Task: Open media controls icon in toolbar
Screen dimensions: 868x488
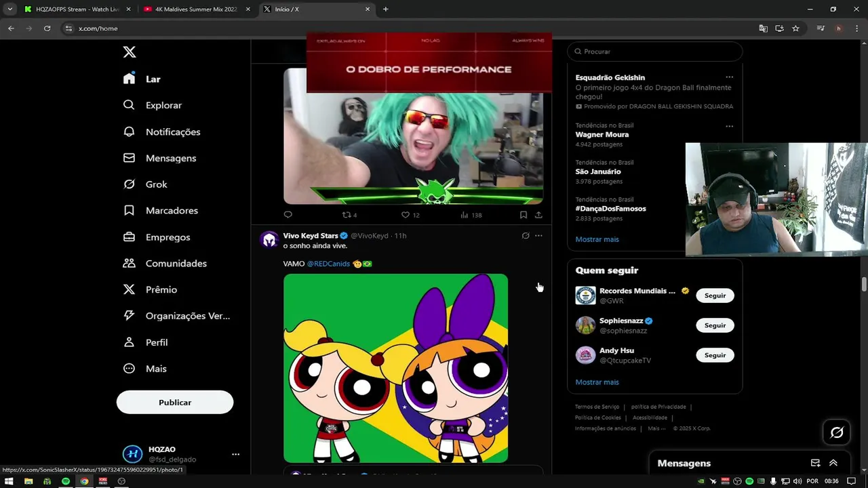Action: [x=821, y=28]
